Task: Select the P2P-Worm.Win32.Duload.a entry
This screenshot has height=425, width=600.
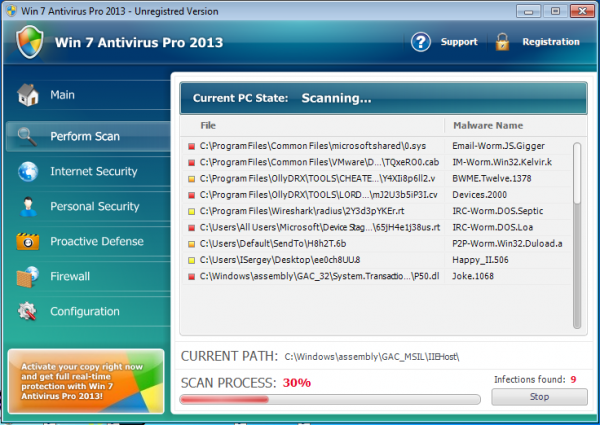Action: click(507, 244)
